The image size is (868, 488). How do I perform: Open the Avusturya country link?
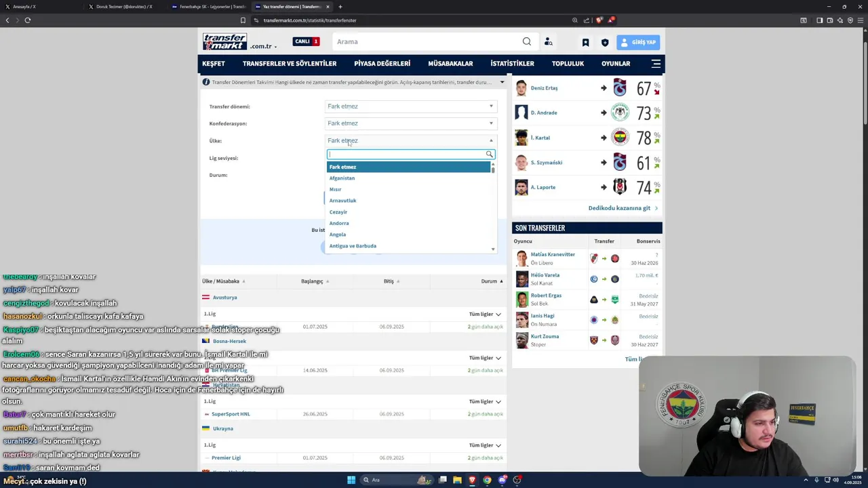224,298
